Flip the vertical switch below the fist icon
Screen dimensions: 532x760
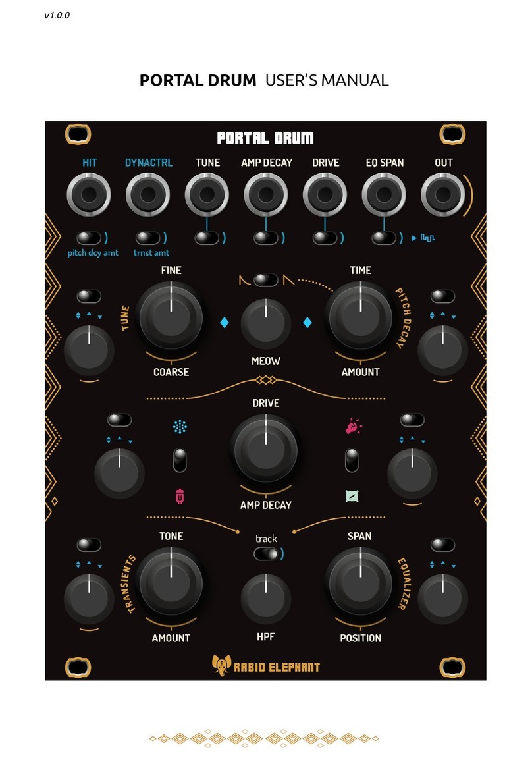coord(352,460)
